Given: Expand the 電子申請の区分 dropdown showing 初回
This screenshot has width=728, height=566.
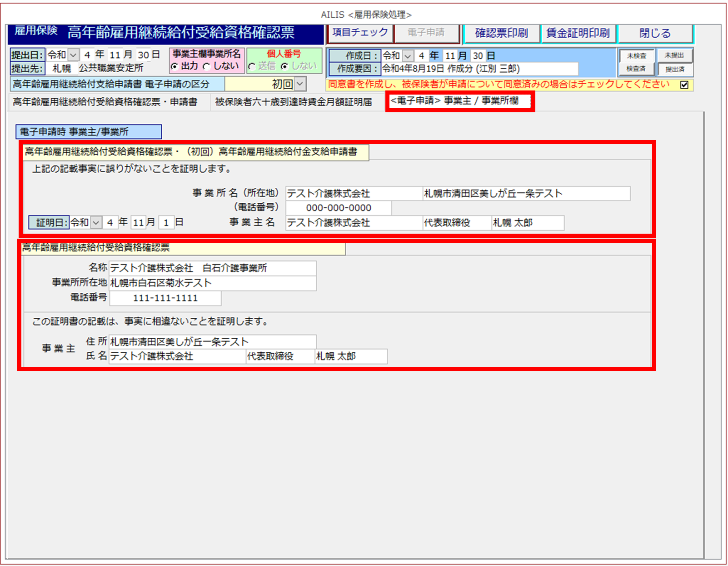Looking at the screenshot, I should (x=300, y=84).
